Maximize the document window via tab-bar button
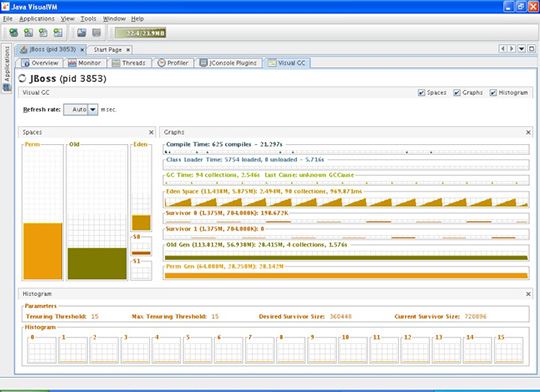 532,49
